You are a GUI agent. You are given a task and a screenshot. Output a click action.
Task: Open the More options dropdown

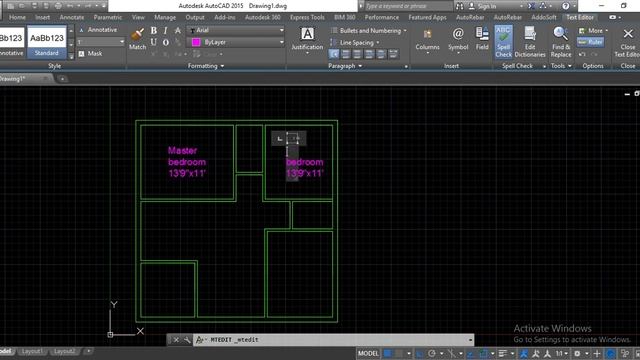pyautogui.click(x=593, y=31)
